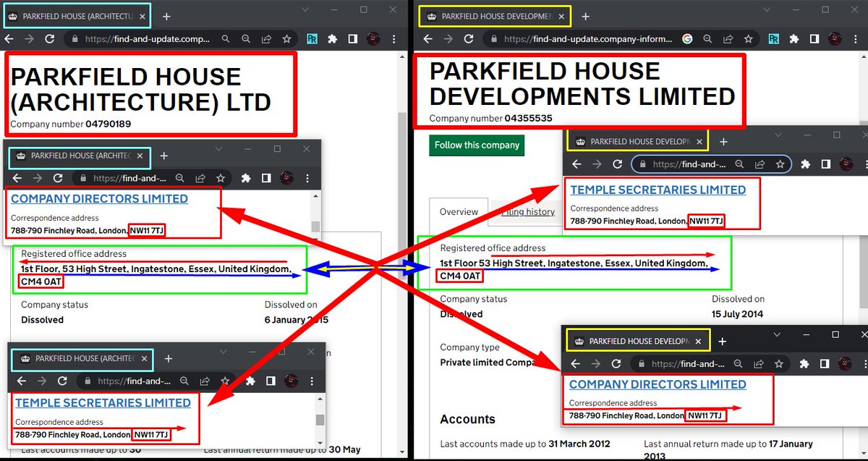Viewport: 868px width, 461px height.
Task: Go back in Developments window showing Company Directors
Action: [x=576, y=364]
